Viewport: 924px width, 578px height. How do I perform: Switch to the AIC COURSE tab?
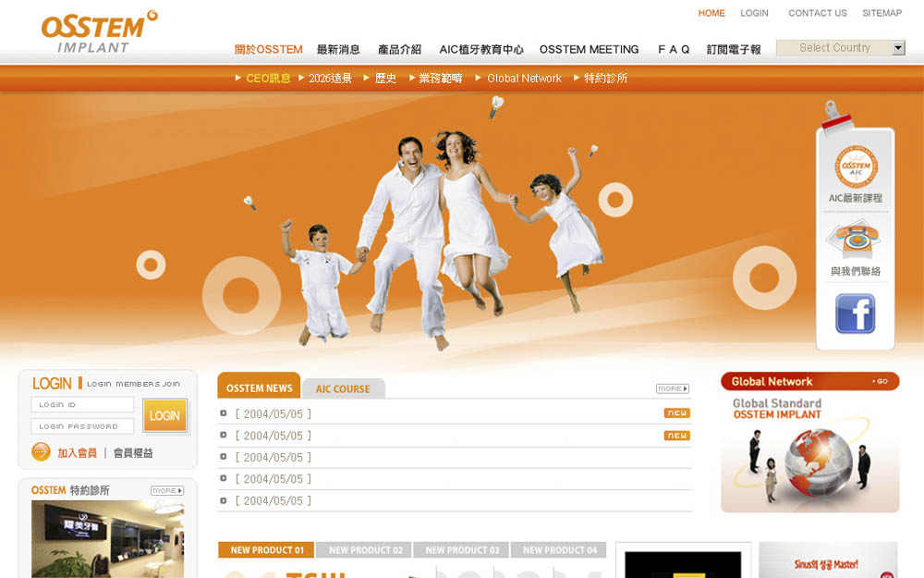point(343,388)
